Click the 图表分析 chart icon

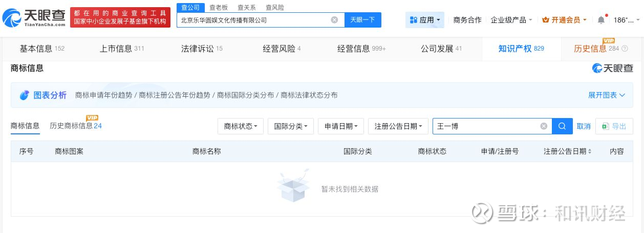24,95
